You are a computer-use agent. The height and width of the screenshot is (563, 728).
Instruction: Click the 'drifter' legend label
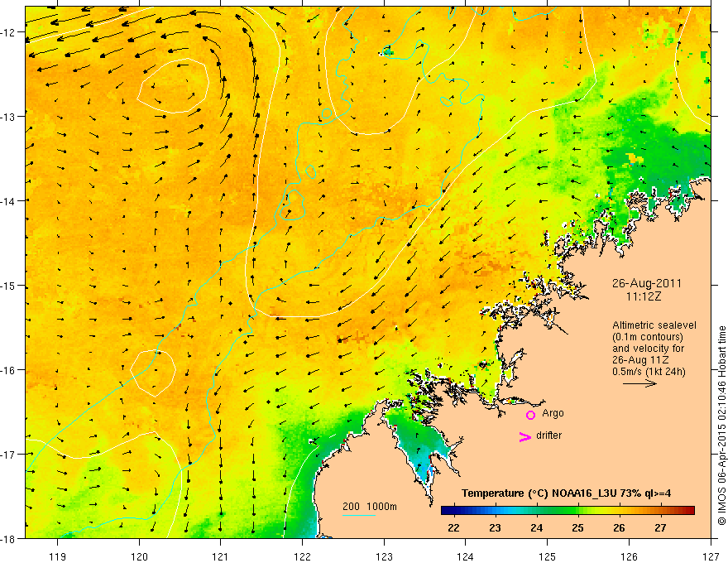[548, 435]
